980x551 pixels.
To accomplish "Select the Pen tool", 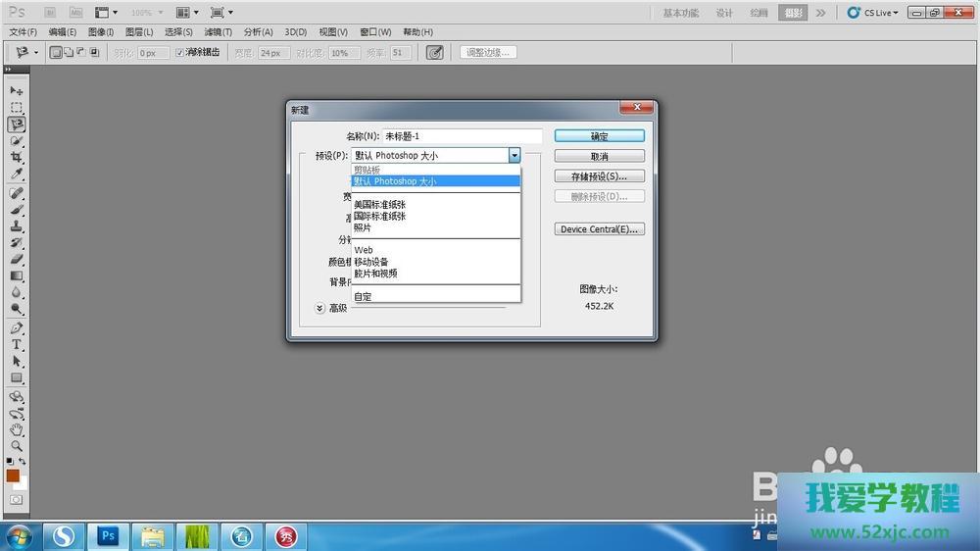I will pyautogui.click(x=17, y=328).
